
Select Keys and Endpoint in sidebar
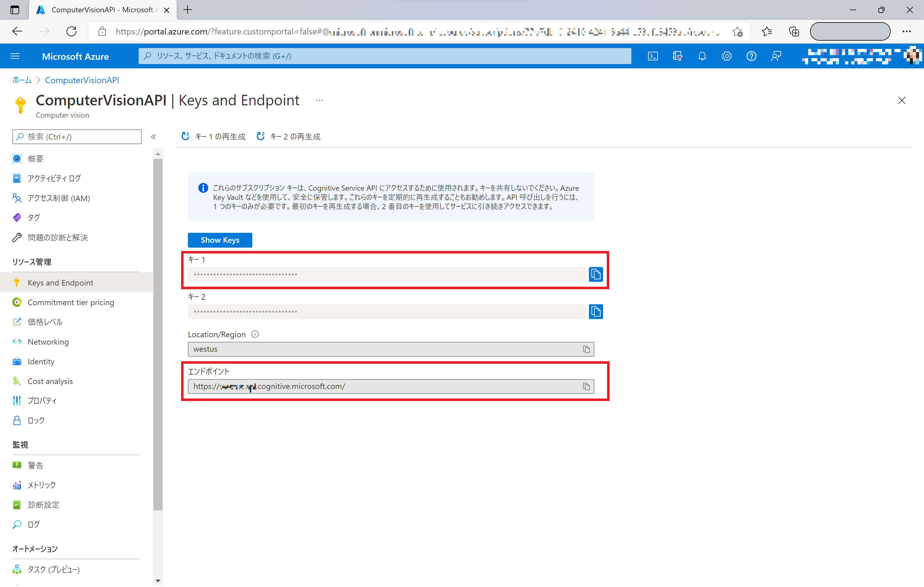(x=77, y=282)
